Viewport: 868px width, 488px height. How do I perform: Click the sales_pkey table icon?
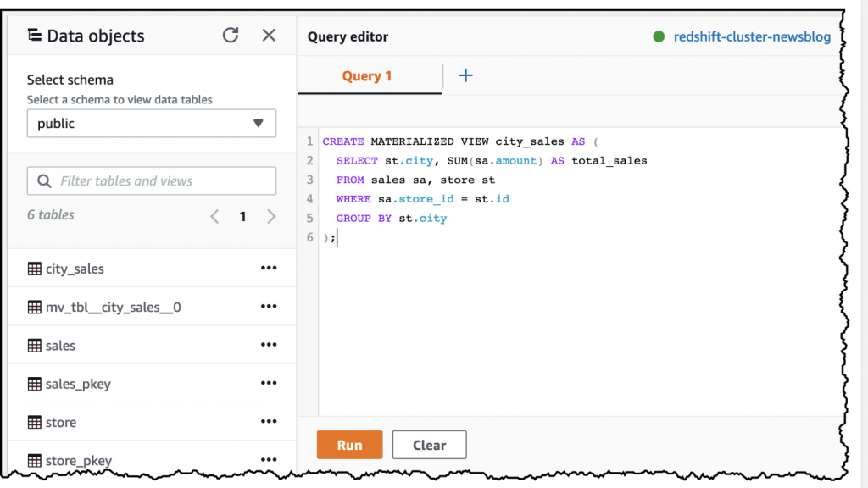34,384
